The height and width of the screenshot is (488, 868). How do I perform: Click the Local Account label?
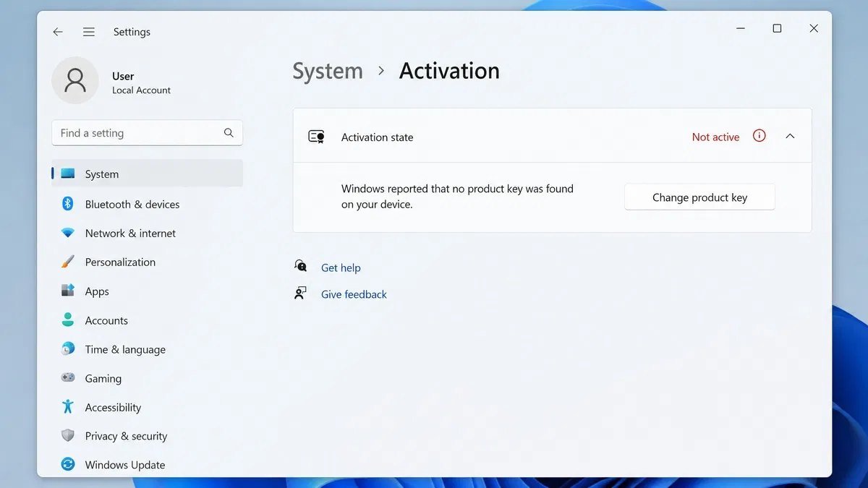[141, 90]
